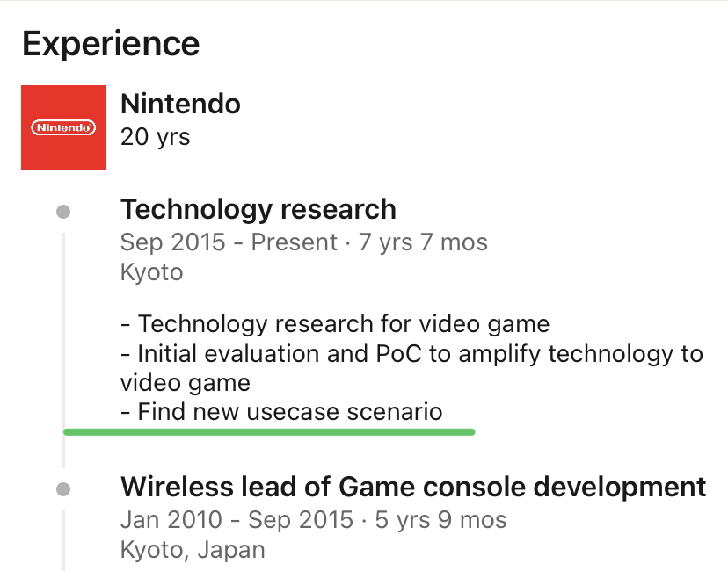The height and width of the screenshot is (571, 728).
Task: Click the "Sep 2015 - Present" date range
Action: coord(229,242)
